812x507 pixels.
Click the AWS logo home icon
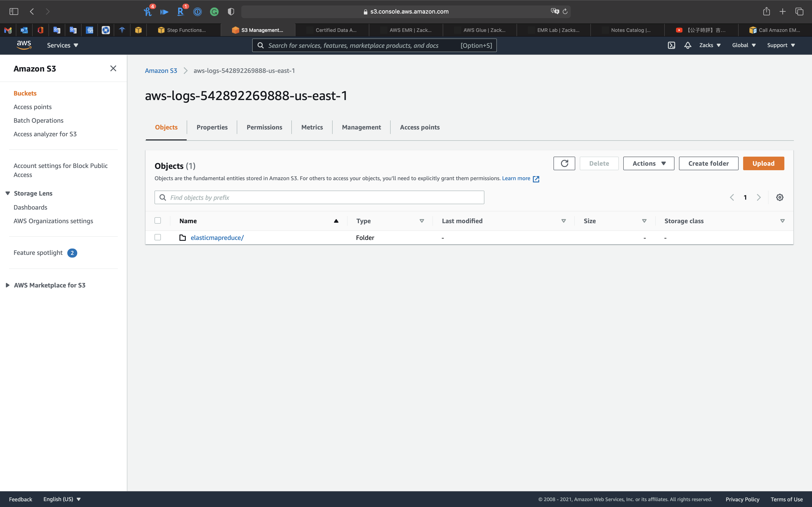click(x=24, y=45)
